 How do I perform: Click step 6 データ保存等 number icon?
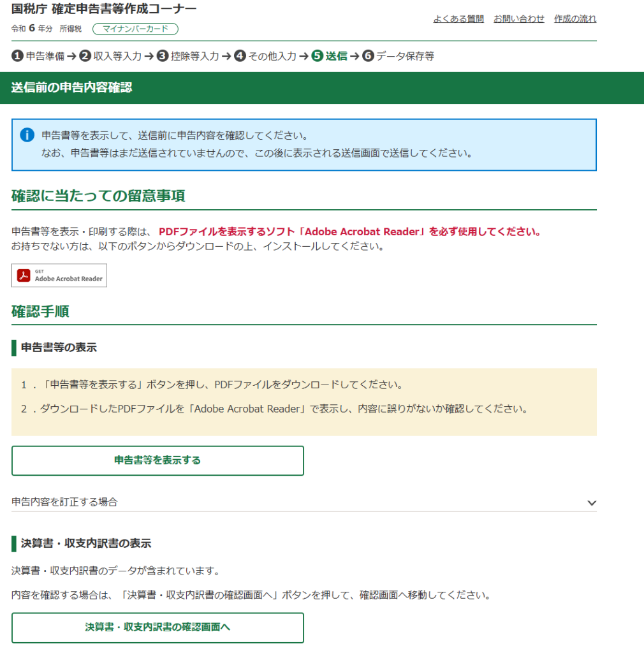pos(368,56)
